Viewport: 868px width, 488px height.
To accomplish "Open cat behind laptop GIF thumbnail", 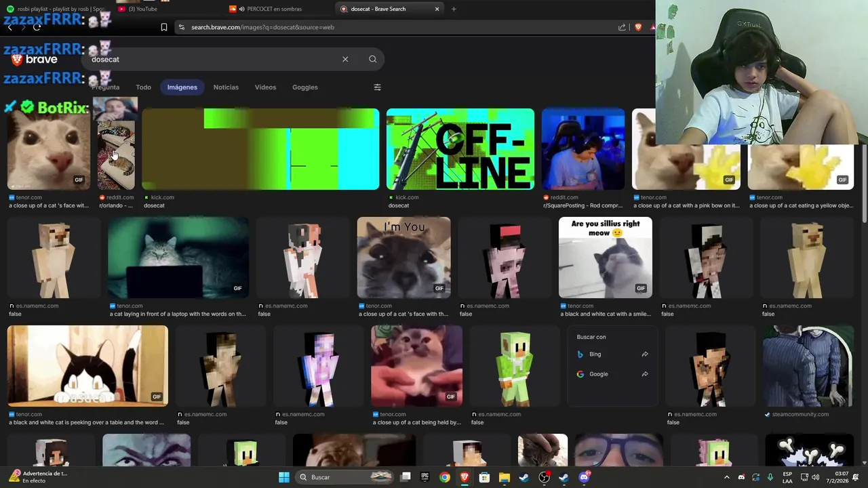I will tap(178, 258).
